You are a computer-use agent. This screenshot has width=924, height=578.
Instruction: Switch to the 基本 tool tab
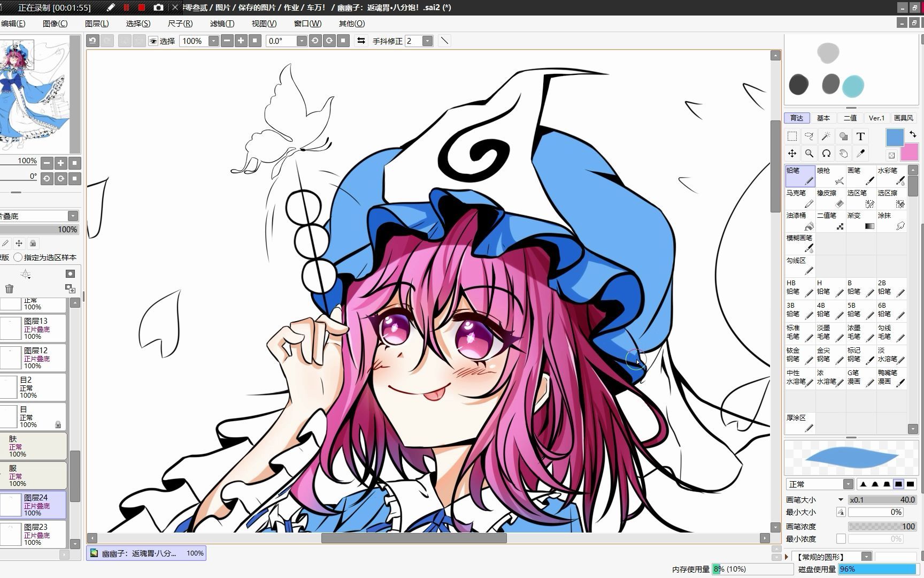823,118
